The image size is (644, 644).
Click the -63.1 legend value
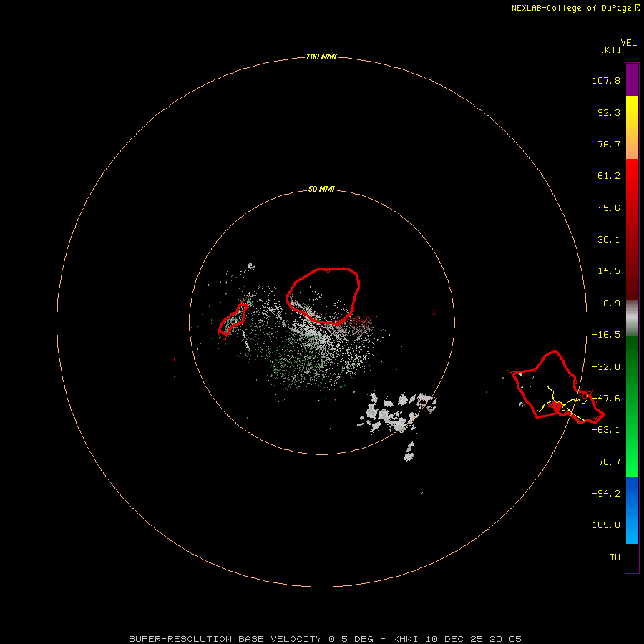[x=606, y=430]
